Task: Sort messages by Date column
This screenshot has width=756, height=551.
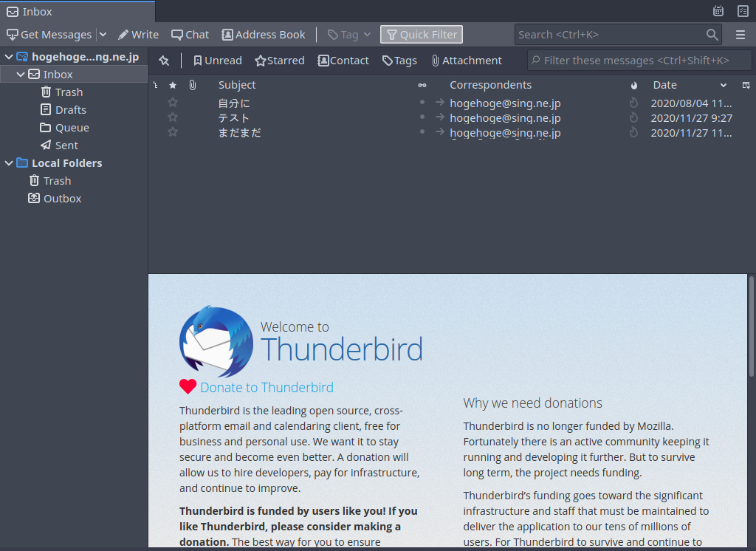Action: (x=665, y=86)
